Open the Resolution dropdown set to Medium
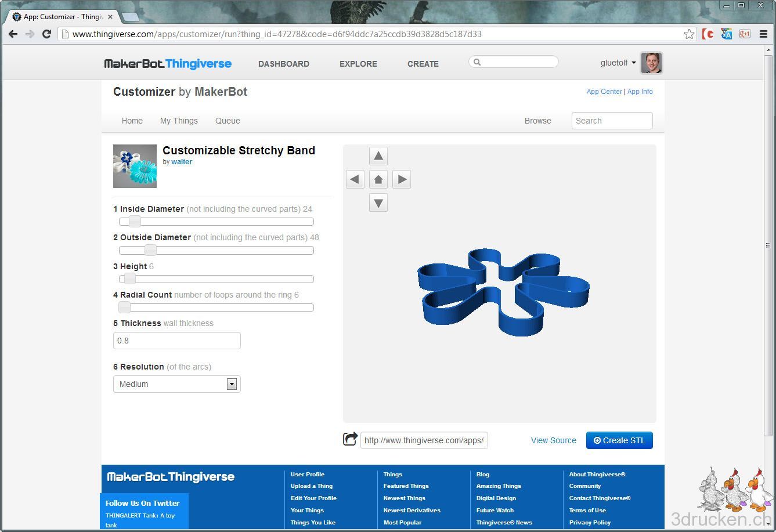The image size is (776, 532). (x=176, y=384)
